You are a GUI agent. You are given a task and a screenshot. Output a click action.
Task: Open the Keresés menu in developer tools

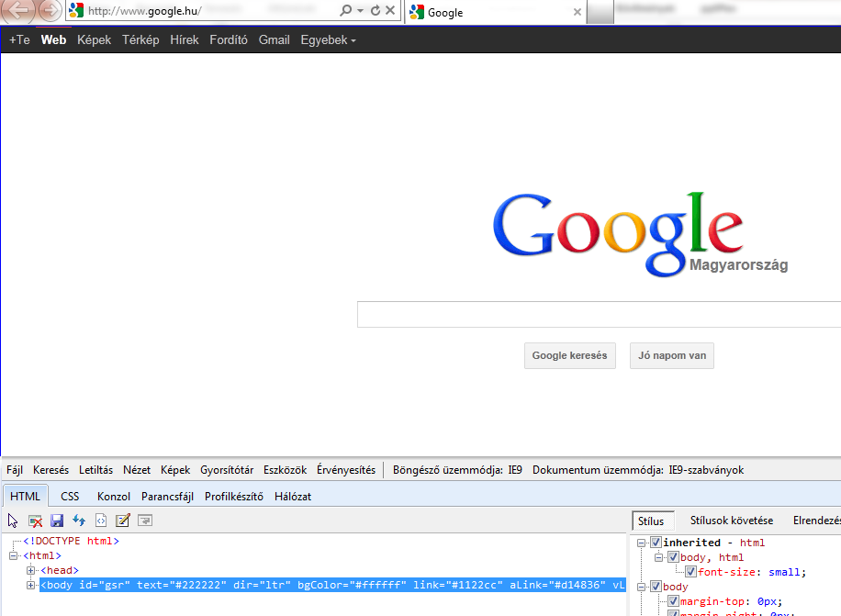point(50,470)
